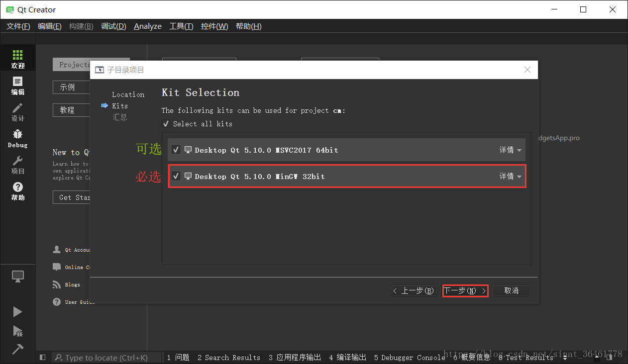Select the 示例 (Examples) button
This screenshot has width=628, height=364.
coord(72,87)
